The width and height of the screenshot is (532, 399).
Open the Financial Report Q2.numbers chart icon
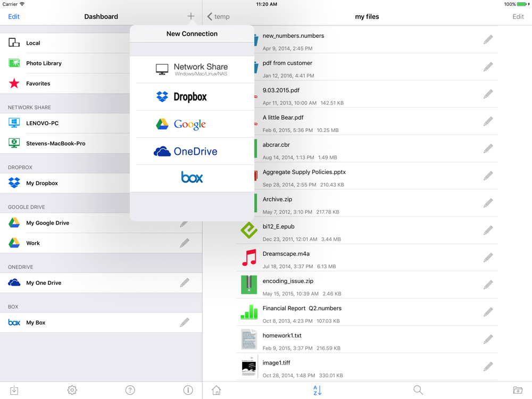(250, 312)
